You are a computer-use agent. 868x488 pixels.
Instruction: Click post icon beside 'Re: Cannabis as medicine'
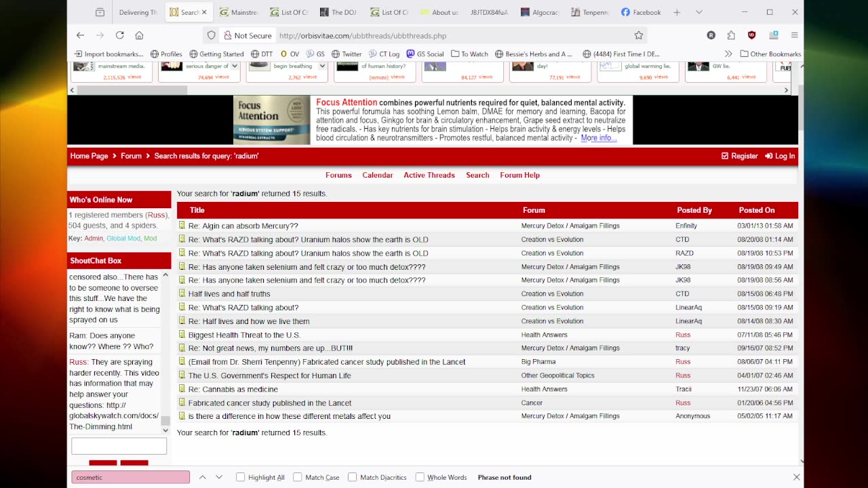pos(182,389)
